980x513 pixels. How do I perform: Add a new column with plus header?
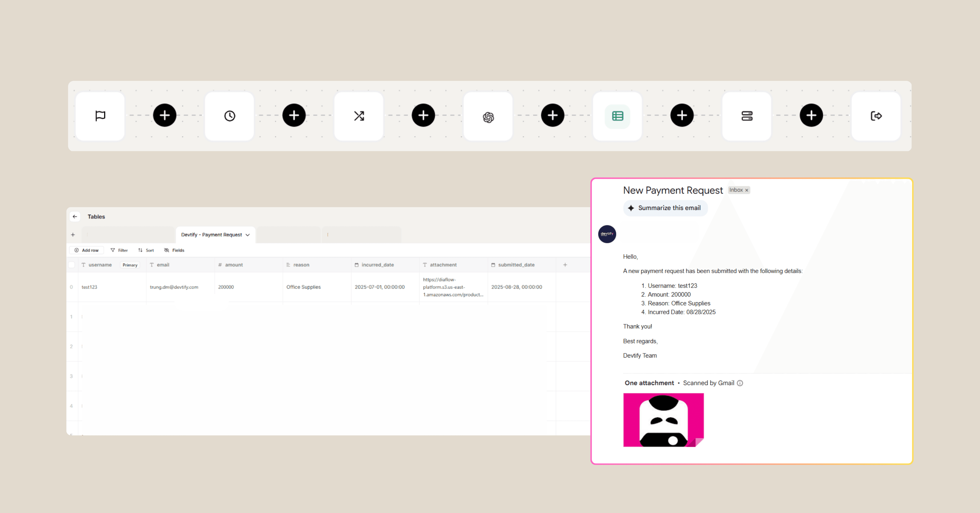pyautogui.click(x=565, y=265)
